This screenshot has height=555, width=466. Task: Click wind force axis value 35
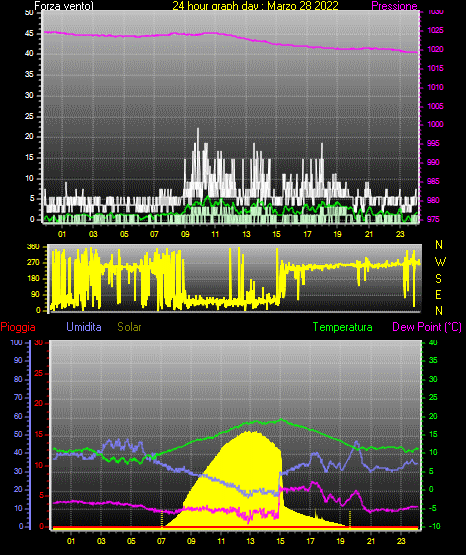coord(29,74)
